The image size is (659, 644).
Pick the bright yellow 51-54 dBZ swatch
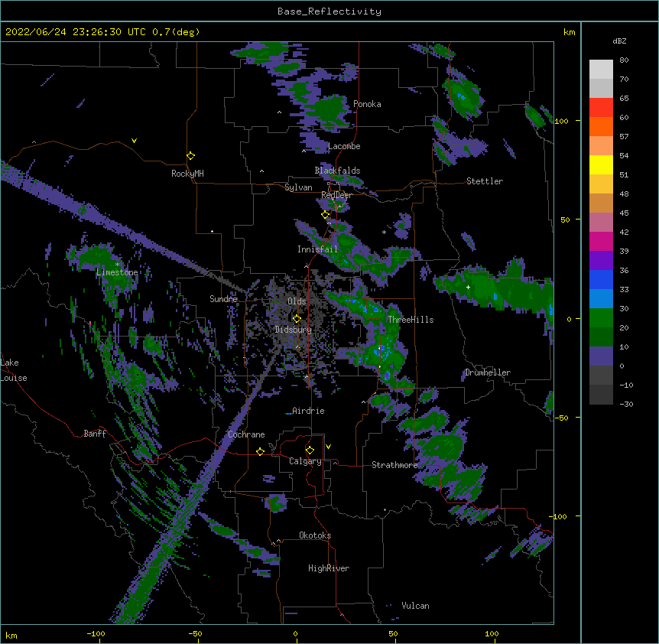pos(601,164)
